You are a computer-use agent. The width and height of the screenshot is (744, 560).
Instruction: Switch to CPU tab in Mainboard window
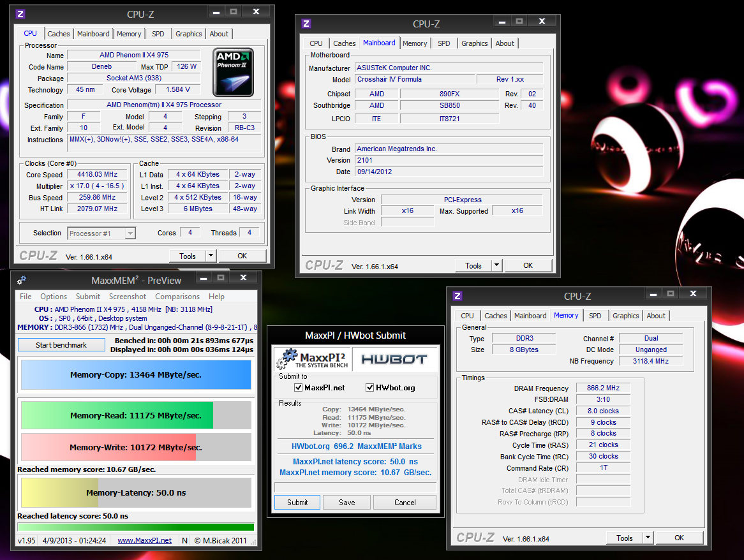tap(316, 43)
